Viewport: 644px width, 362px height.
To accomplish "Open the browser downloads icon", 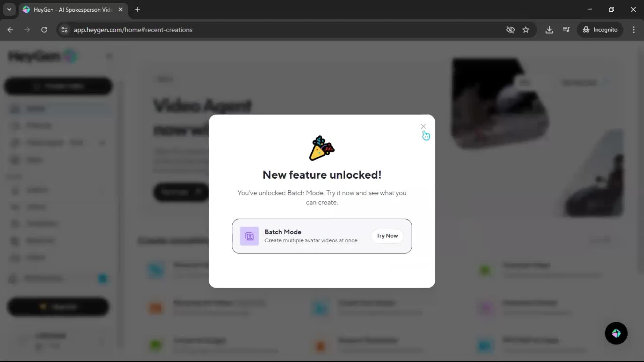I will click(x=549, y=30).
